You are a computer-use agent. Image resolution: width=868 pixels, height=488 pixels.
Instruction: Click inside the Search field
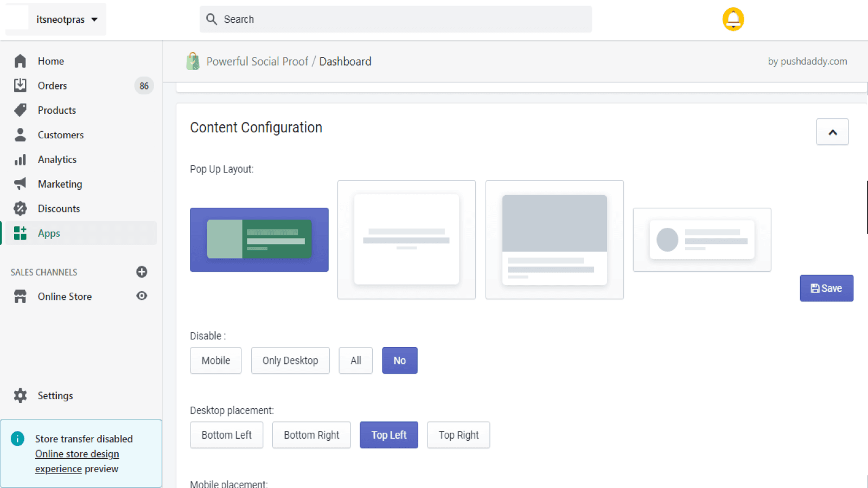[396, 19]
